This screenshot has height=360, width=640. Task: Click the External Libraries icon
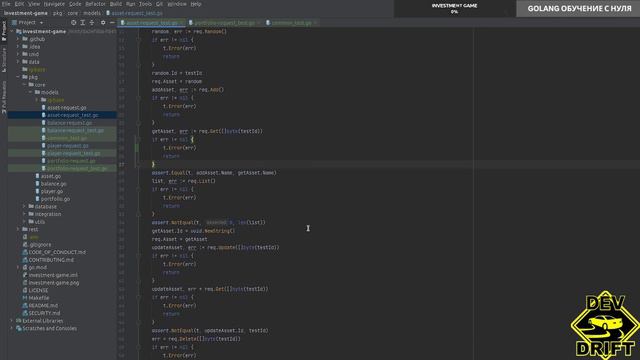coord(18,321)
